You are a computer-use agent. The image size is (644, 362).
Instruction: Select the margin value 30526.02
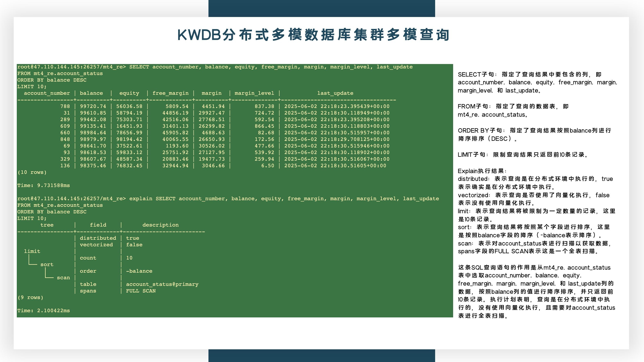pyautogui.click(x=212, y=146)
